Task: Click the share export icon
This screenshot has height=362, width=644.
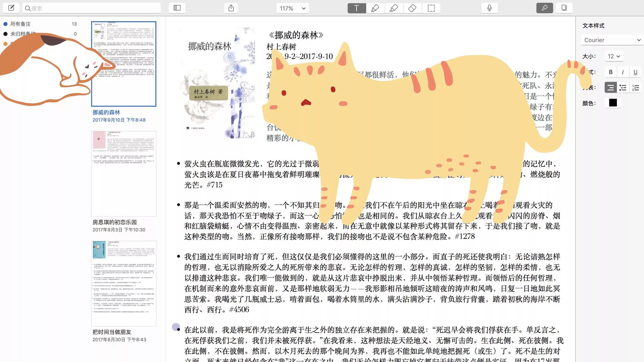Action: (231, 8)
